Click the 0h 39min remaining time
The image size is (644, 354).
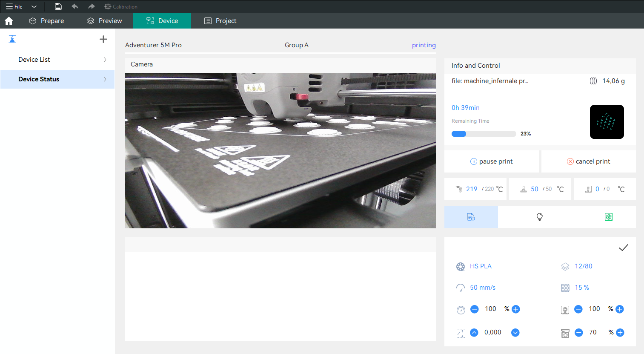[466, 108]
